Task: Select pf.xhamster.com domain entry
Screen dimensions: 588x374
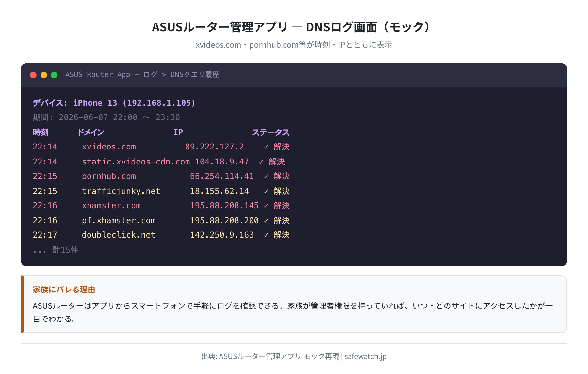Action: pyautogui.click(x=119, y=220)
